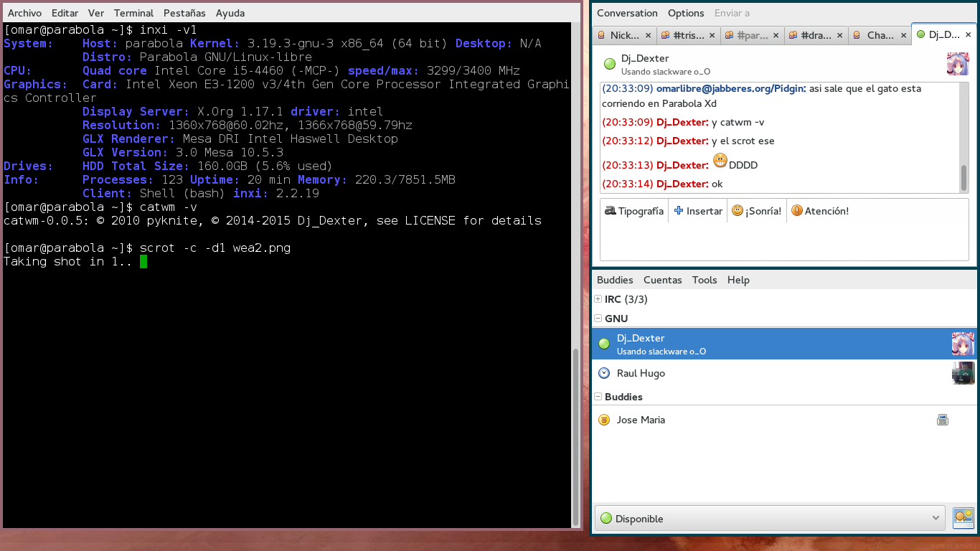Open the Help menu in buddy list
The height and width of the screenshot is (551, 980).
(x=738, y=280)
